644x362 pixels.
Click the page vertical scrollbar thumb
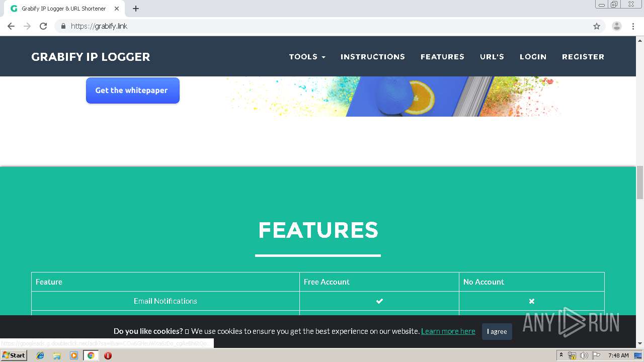click(640, 182)
